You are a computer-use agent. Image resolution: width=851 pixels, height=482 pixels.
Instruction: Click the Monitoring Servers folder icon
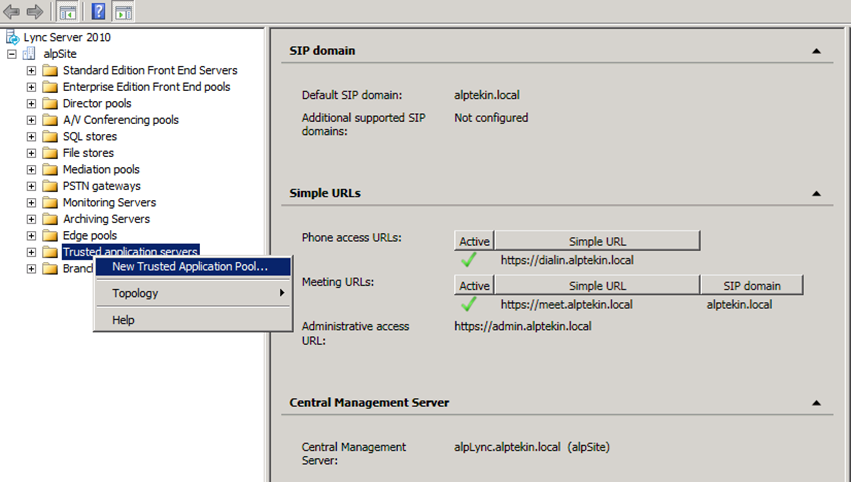point(50,202)
